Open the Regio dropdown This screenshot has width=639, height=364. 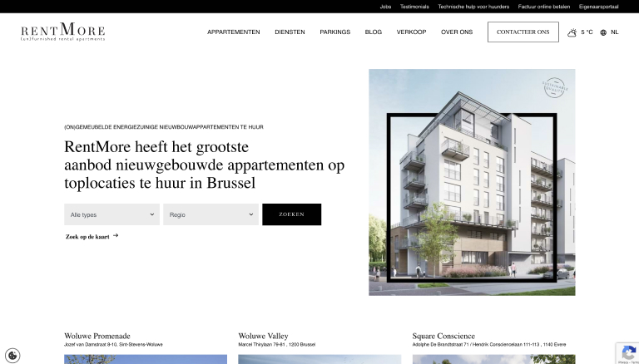[x=211, y=214]
